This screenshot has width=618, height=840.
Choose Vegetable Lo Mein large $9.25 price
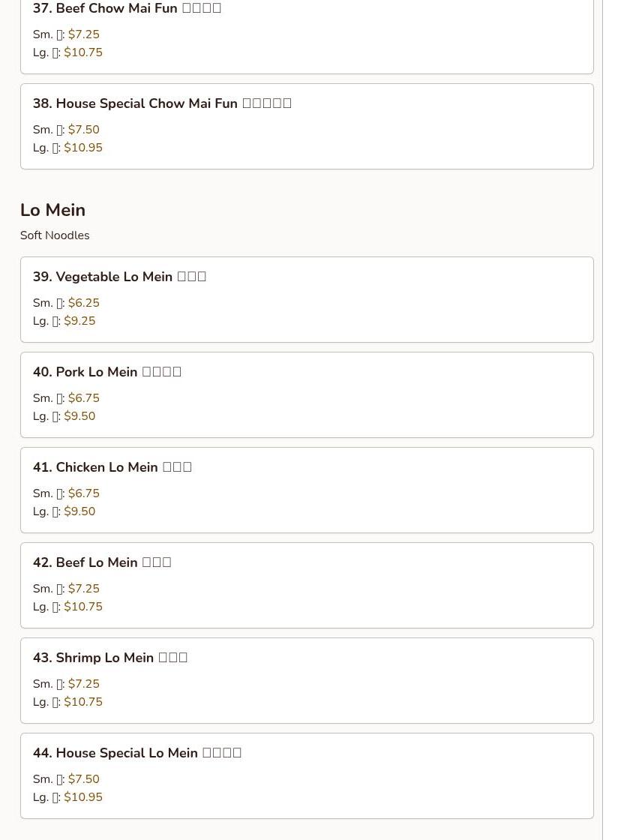tap(79, 321)
